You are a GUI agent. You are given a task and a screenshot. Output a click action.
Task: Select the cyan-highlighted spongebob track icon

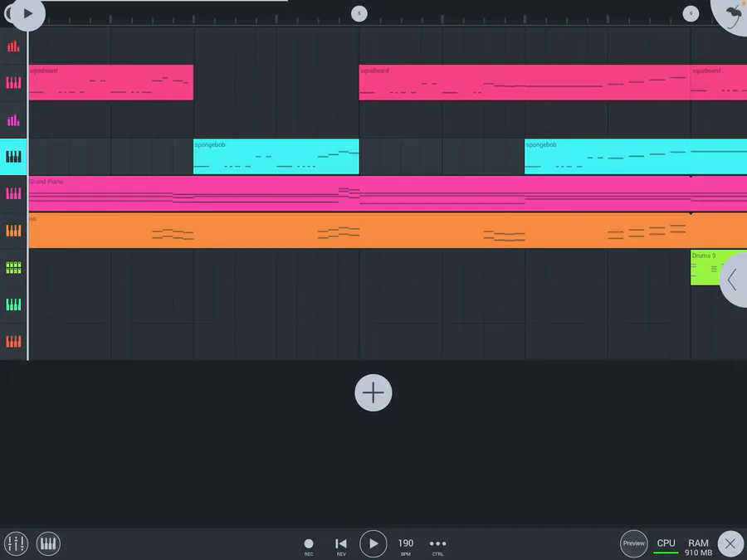point(13,157)
